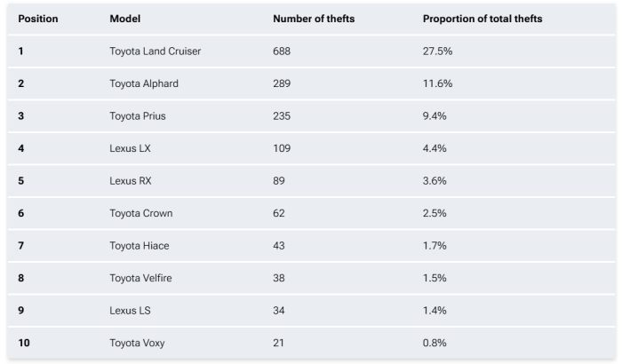Click the Model column header
Viewport: 622px width, 364px height.
[126, 19]
